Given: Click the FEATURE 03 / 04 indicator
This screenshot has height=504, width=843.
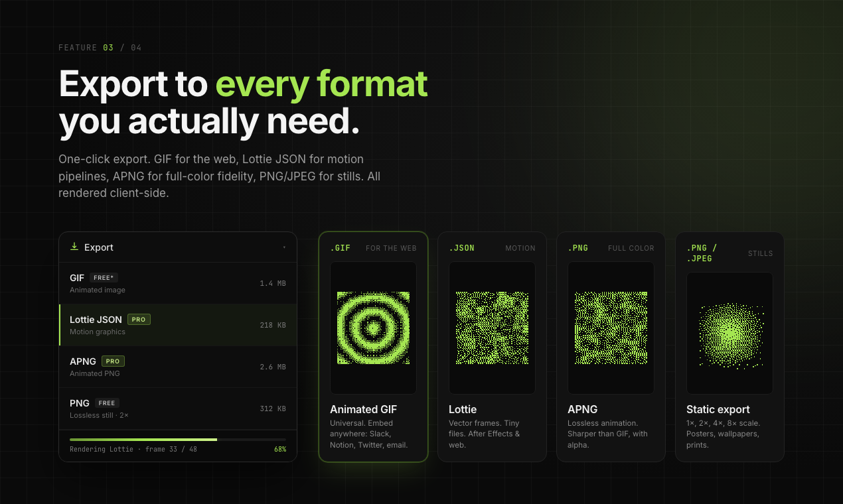Looking at the screenshot, I should point(100,48).
